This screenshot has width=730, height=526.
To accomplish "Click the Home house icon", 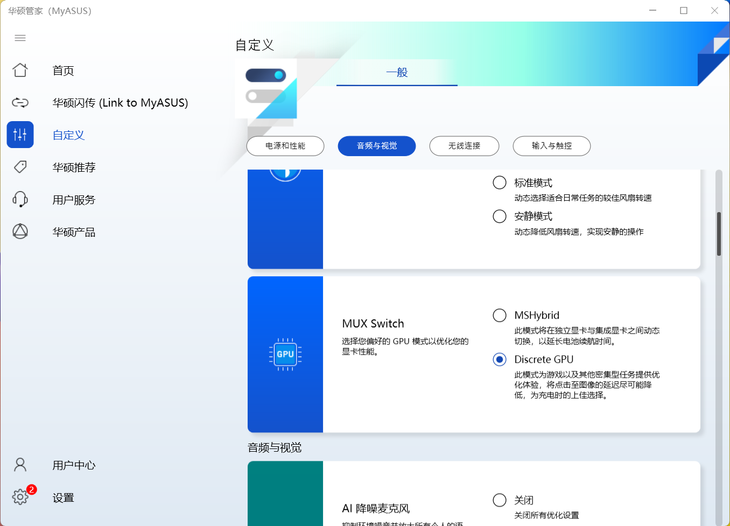I will 20,70.
